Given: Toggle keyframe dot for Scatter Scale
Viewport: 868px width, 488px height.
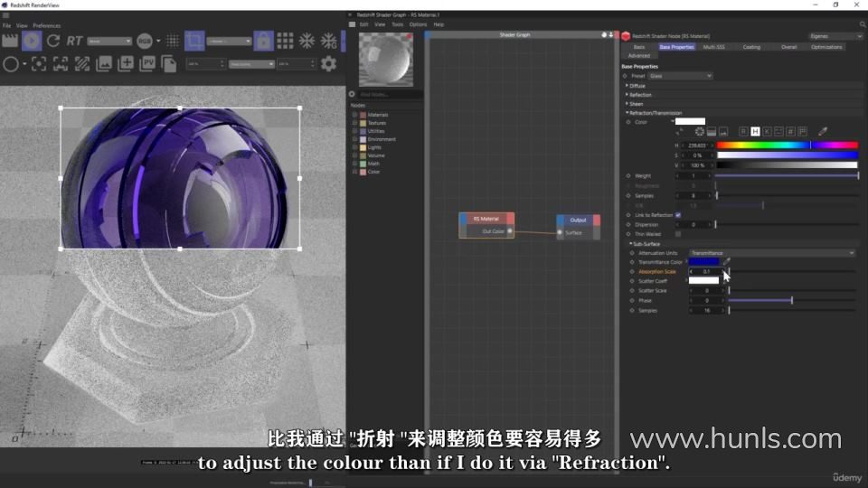Looking at the screenshot, I should 632,290.
